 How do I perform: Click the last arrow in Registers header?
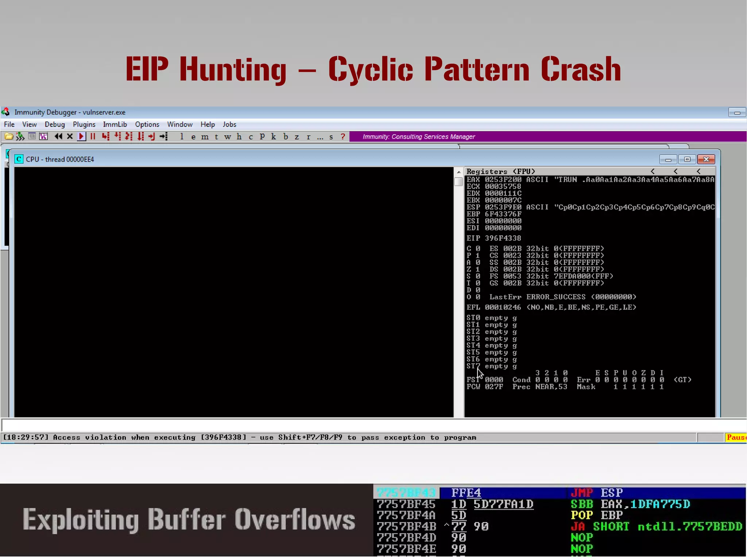click(698, 171)
